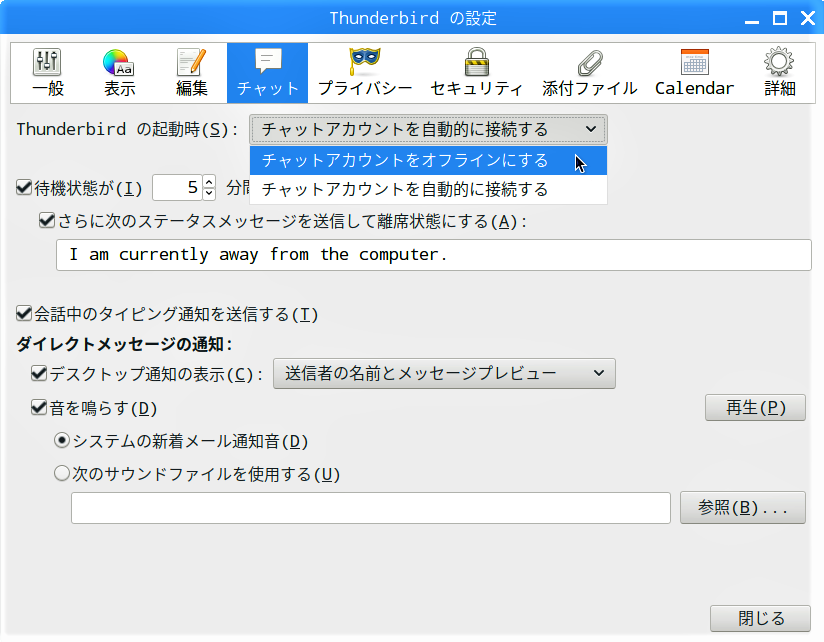Choose チャットアカウントを自動的に接続する in the list
The height and width of the screenshot is (642, 824).
pos(428,189)
